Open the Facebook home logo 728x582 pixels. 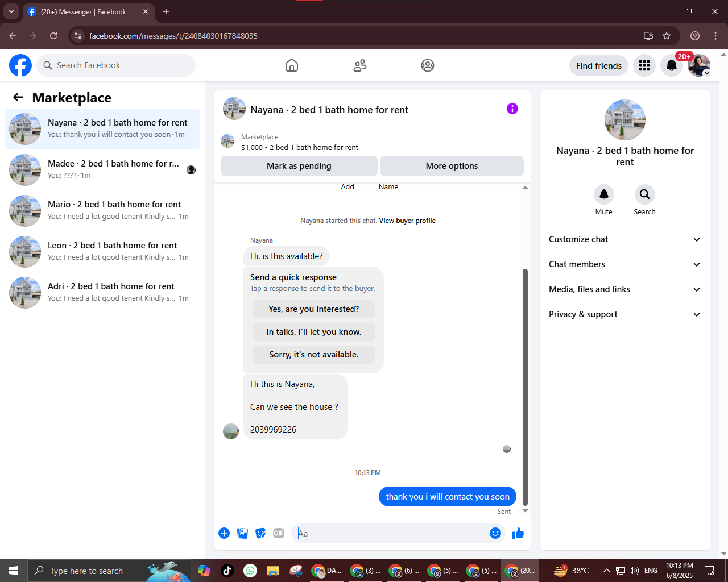click(20, 65)
